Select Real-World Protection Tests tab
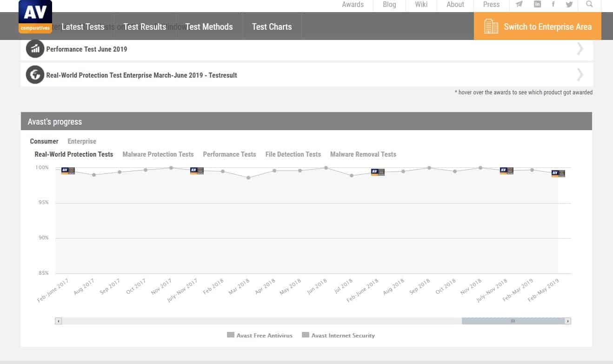This screenshot has width=613, height=364. (x=74, y=154)
